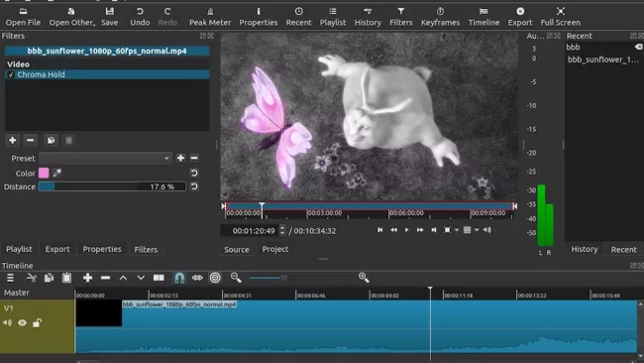The width and height of the screenshot is (644, 363).
Task: Show Playlist from the top toolbar
Action: point(333,17)
